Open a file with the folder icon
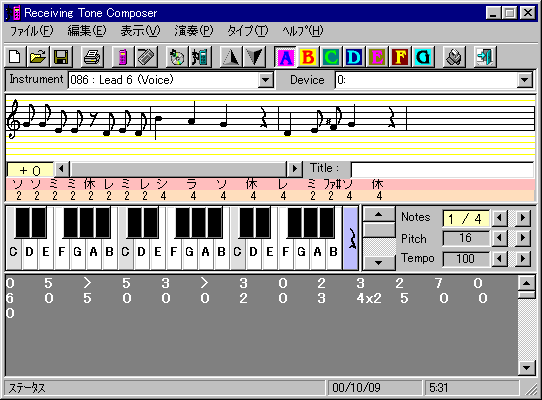 [38, 57]
